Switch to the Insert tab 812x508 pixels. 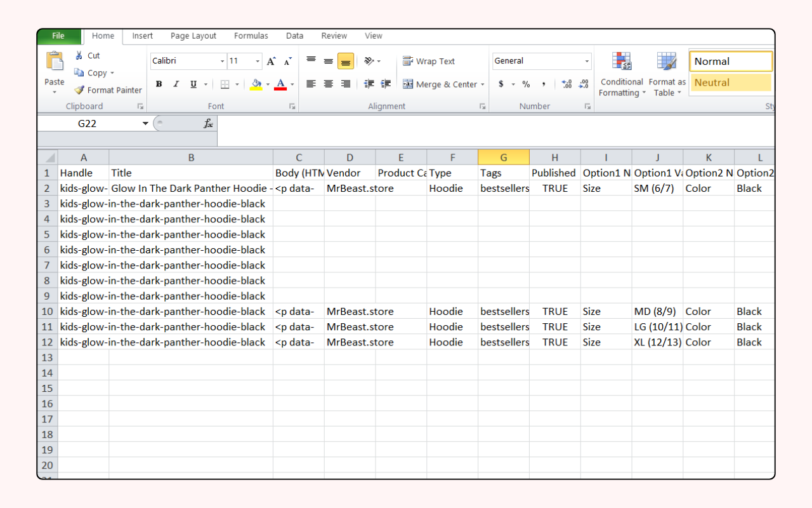[142, 36]
